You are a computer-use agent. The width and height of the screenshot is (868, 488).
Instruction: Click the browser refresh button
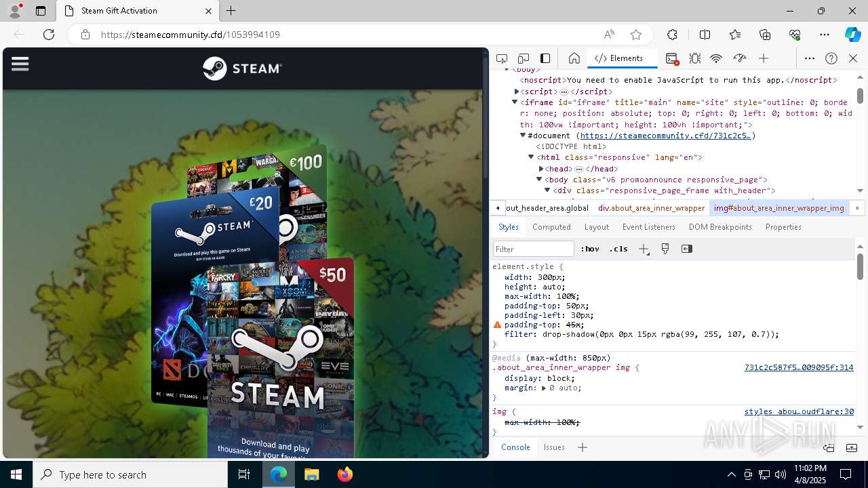click(49, 35)
